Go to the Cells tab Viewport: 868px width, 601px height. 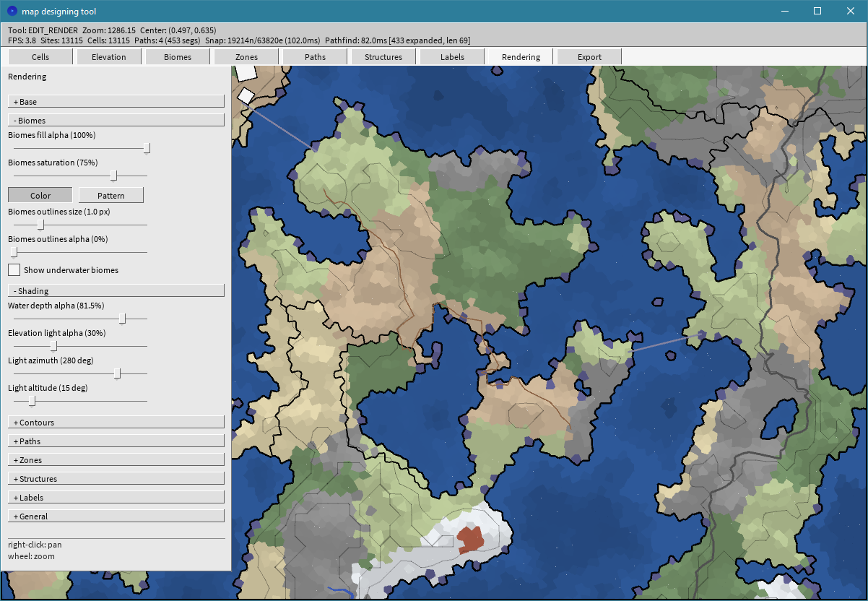(x=40, y=57)
